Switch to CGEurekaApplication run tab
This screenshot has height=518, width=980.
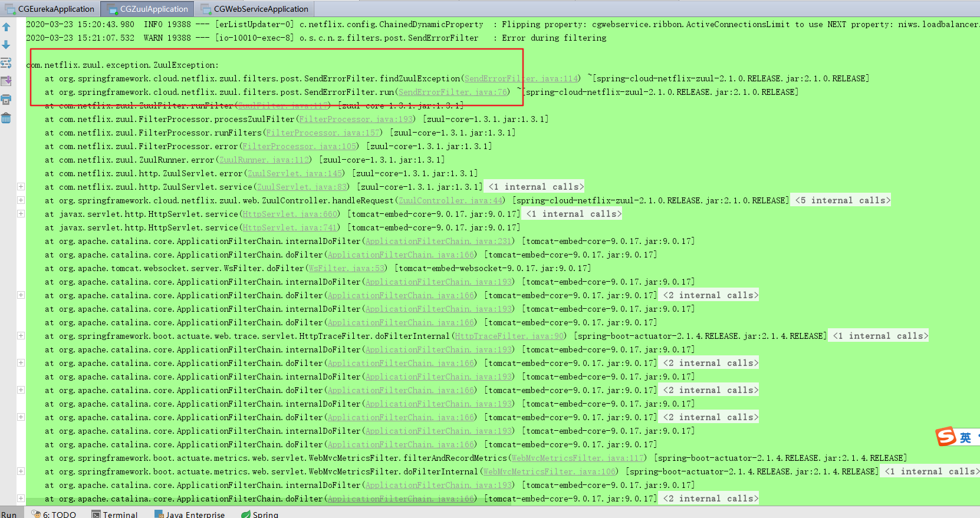[50, 9]
